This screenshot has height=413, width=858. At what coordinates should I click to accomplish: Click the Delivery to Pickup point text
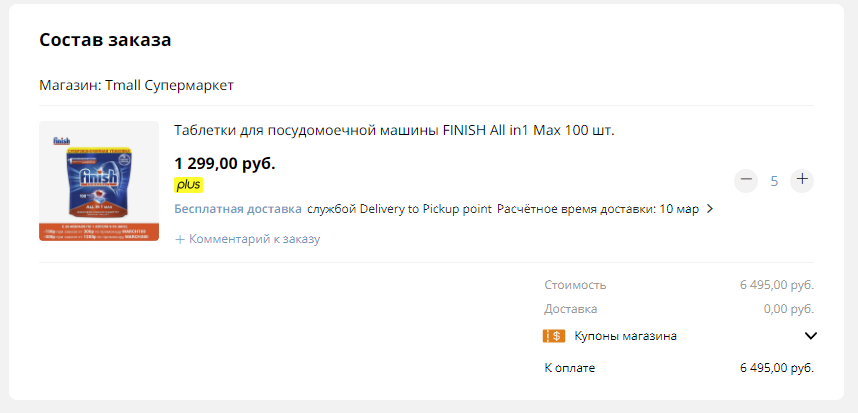point(426,209)
